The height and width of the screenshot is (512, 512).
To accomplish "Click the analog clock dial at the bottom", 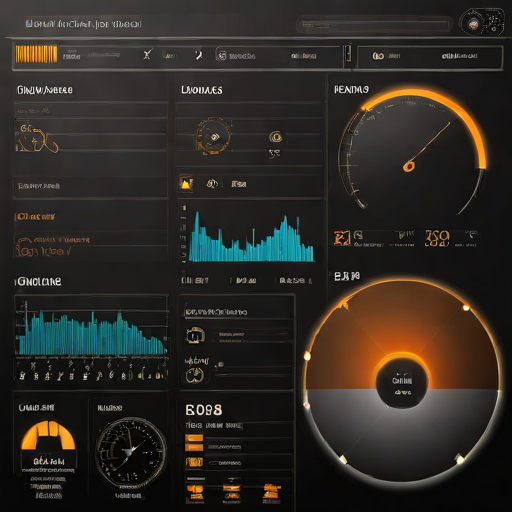I will click(x=131, y=452).
